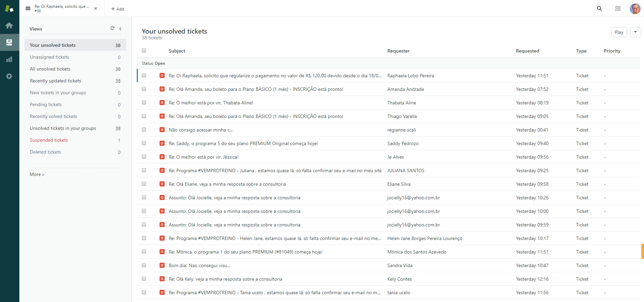Open the Reporting bar chart icon
Image resolution: width=644 pixels, height=302 pixels.
pyautogui.click(x=9, y=59)
